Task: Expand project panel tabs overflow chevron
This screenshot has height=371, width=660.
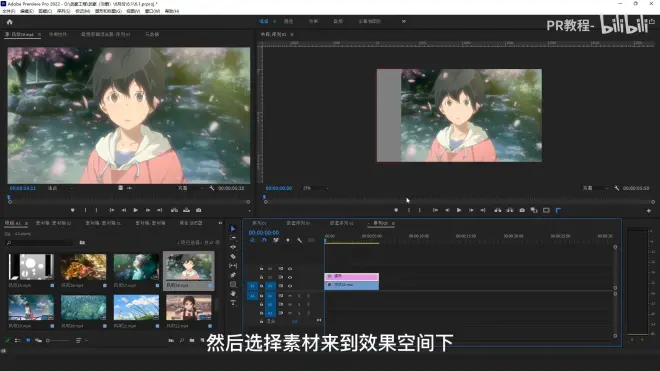Action: pyautogui.click(x=220, y=223)
